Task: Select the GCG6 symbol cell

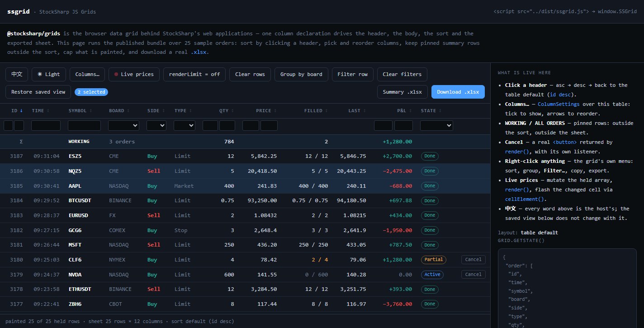Action: (x=75, y=230)
